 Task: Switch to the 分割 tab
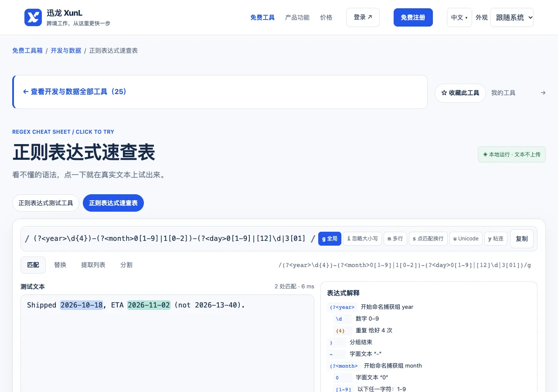pos(126,265)
